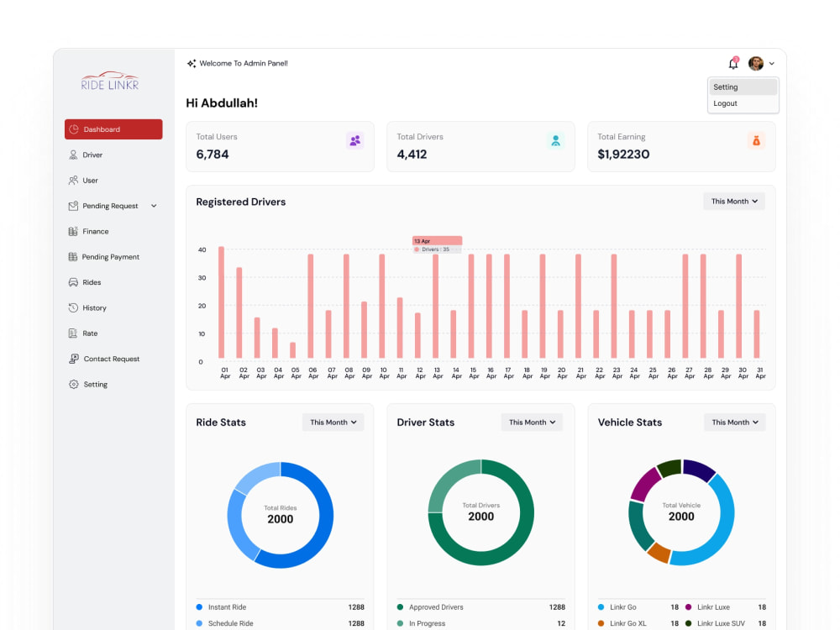Open notifications bell icon
Screen dimensions: 840x630
[x=733, y=63]
